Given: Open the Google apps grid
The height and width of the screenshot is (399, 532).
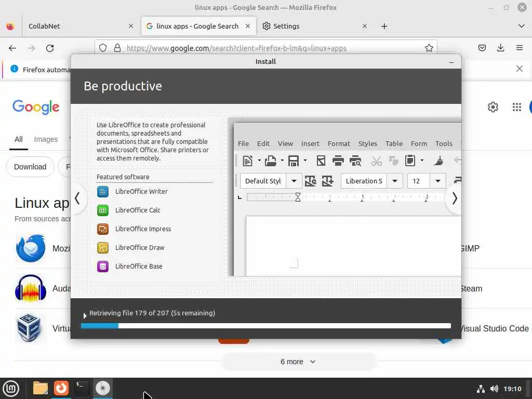Looking at the screenshot, I should 516,107.
